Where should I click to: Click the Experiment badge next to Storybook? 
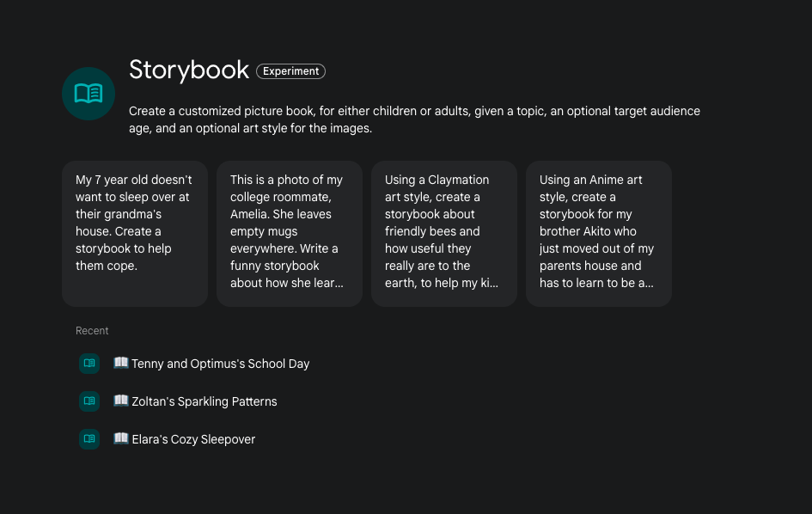(x=290, y=71)
